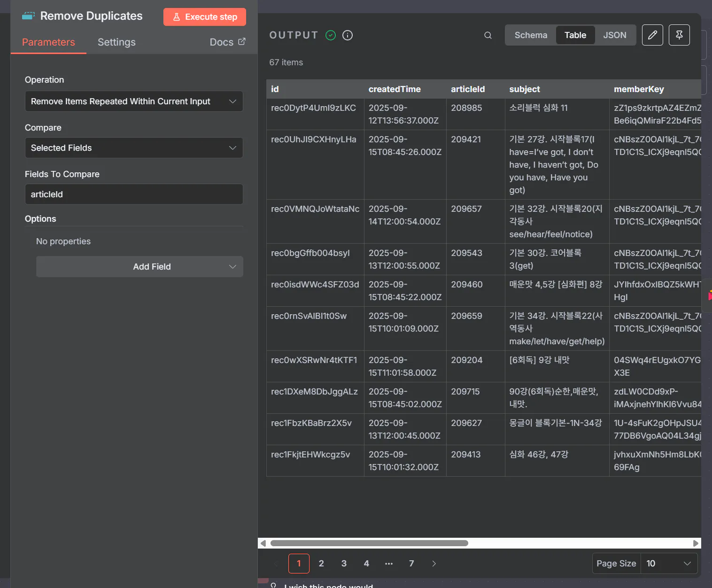The width and height of the screenshot is (712, 588).
Task: Pin the output data with pin icon
Action: (x=679, y=35)
